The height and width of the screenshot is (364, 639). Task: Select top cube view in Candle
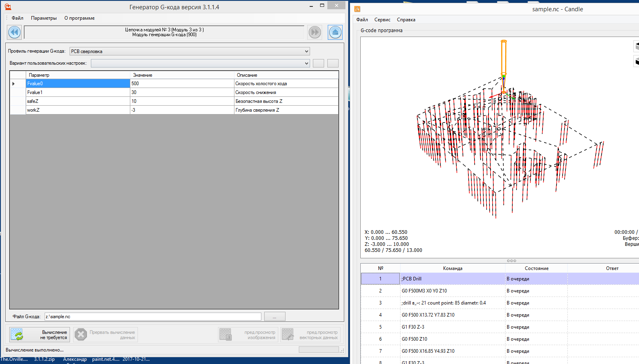pyautogui.click(x=636, y=46)
